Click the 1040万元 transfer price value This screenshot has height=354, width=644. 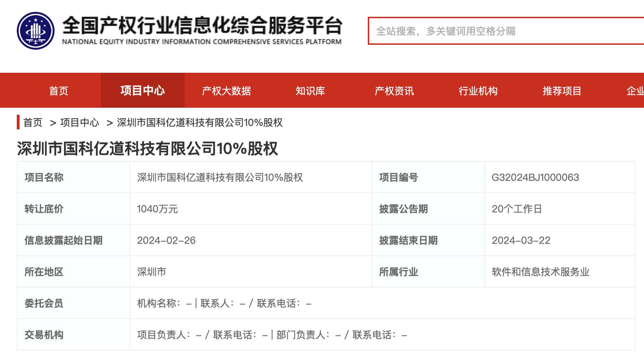tap(157, 209)
